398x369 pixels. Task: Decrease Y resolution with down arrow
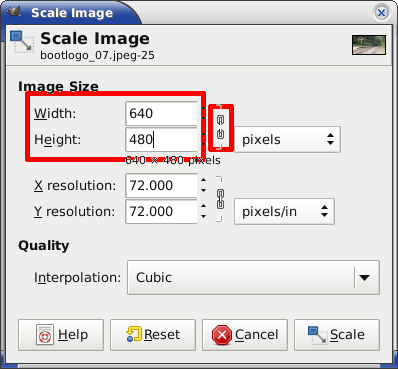point(203,217)
